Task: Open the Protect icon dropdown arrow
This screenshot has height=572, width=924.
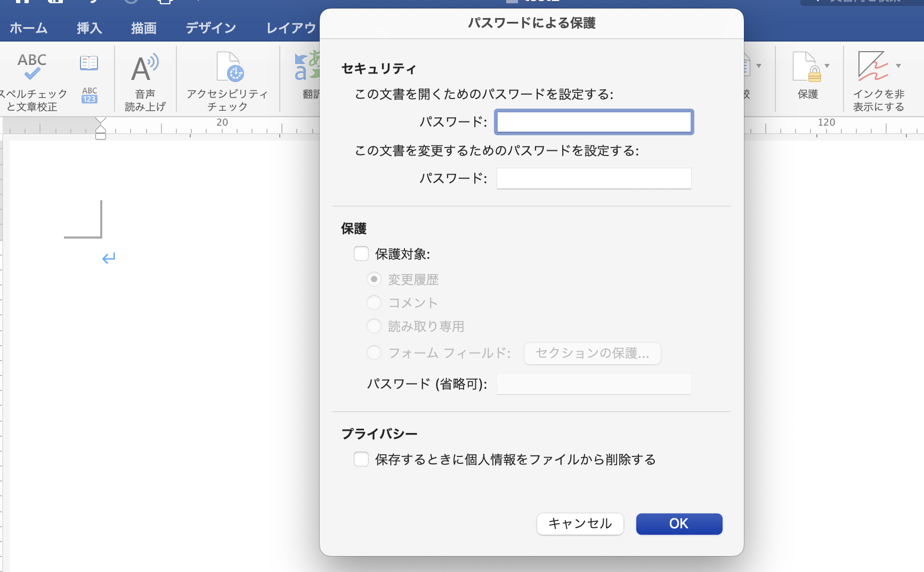Action: 828,65
